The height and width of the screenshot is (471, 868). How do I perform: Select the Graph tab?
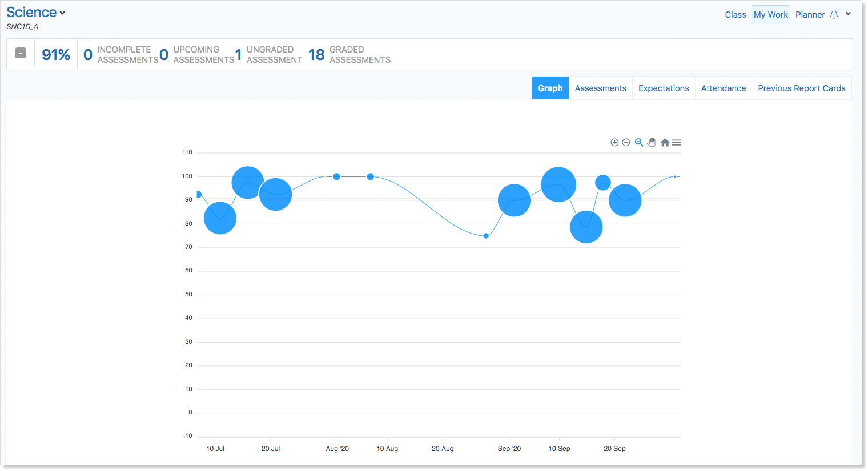tap(550, 88)
